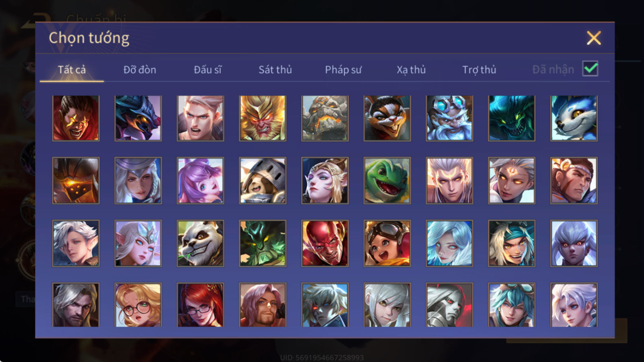Show the Pháp sư hero list
Image resolution: width=644 pixels, height=362 pixels.
(x=343, y=70)
